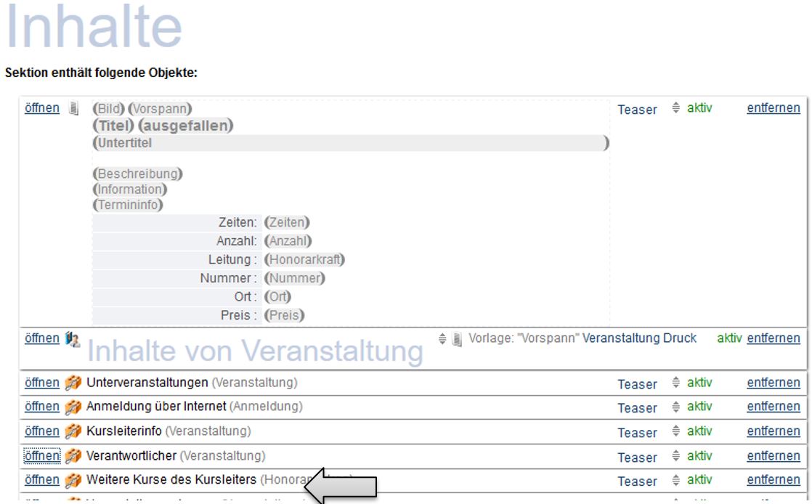Click the Weitere Kurse des Kursleiters icon

75,480
